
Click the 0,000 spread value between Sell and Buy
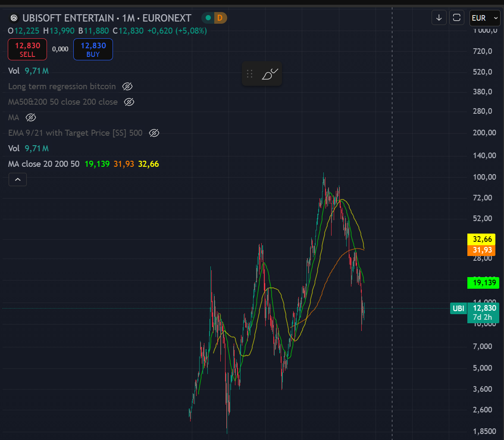[60, 49]
